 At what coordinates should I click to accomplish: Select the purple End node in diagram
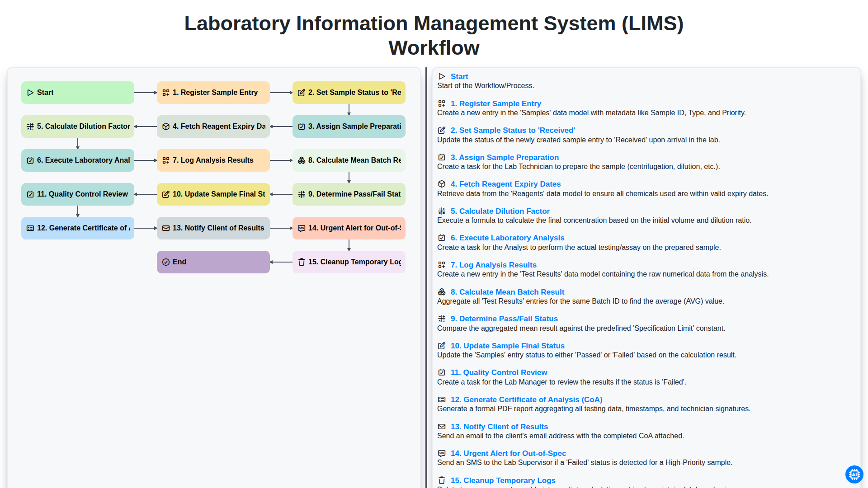coord(213,262)
